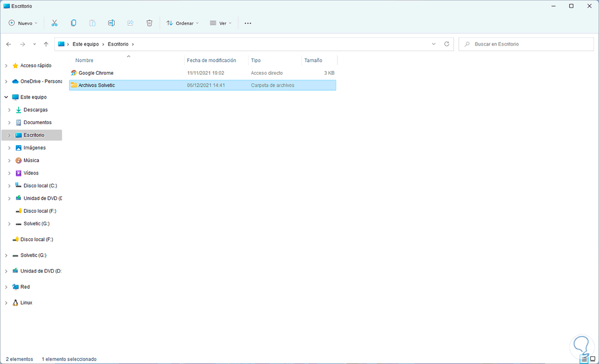Click the Cut scissors icon
This screenshot has height=364, width=599.
click(x=55, y=23)
